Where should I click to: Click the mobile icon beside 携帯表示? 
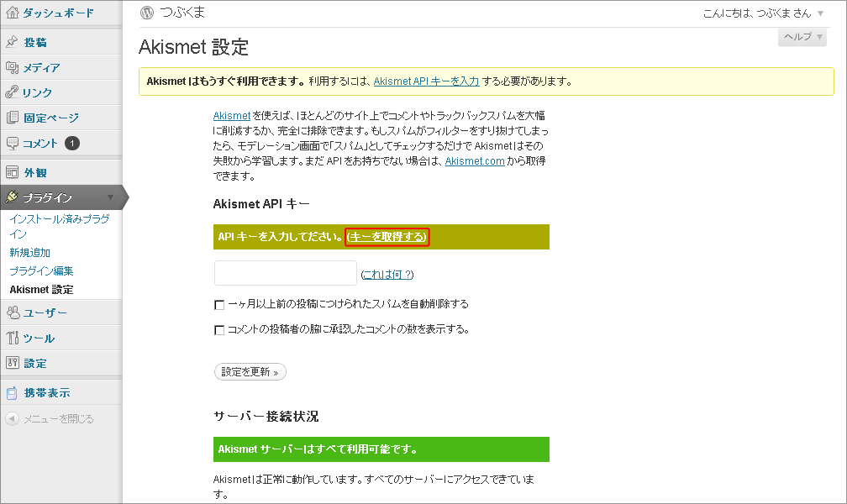(x=12, y=393)
